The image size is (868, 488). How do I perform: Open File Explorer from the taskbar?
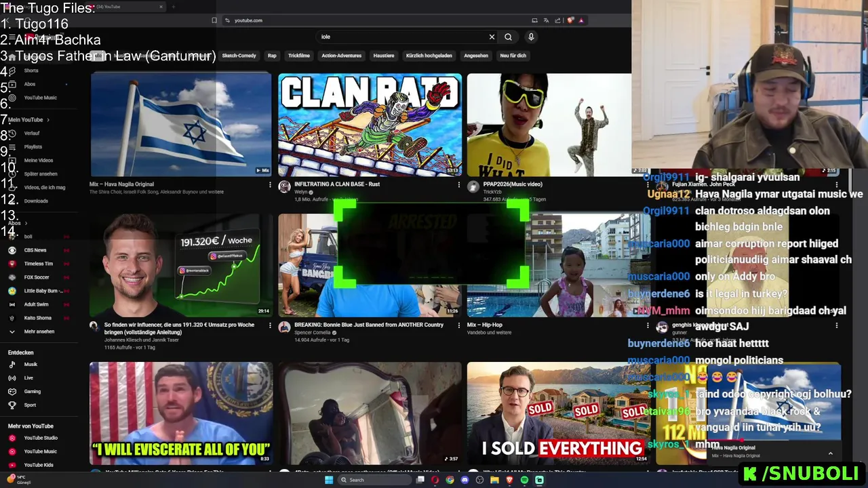494,480
